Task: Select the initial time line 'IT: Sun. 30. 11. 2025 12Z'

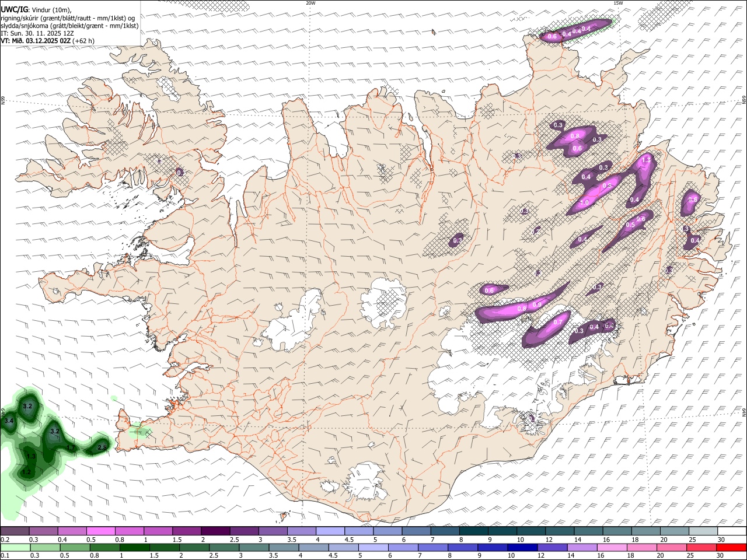Action: click(x=37, y=33)
